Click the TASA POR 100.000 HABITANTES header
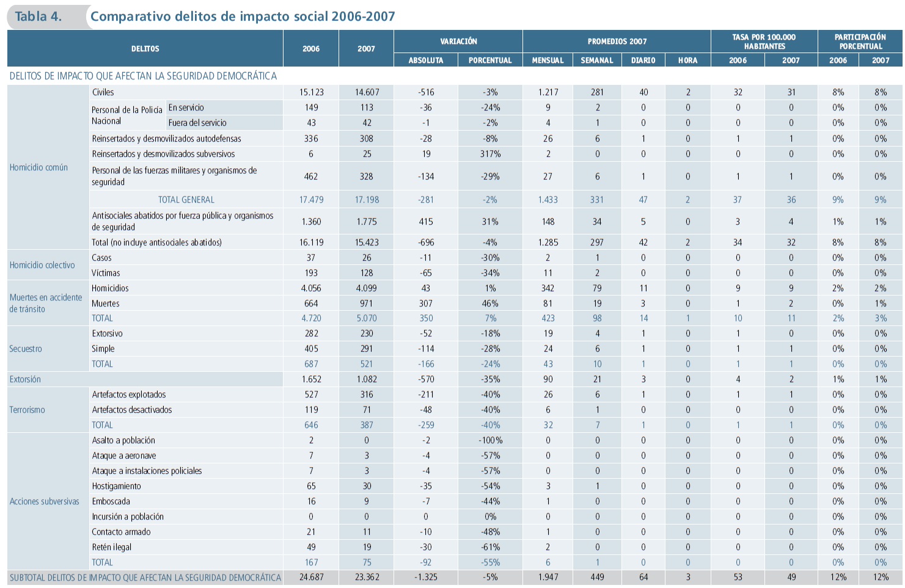 coord(764,42)
